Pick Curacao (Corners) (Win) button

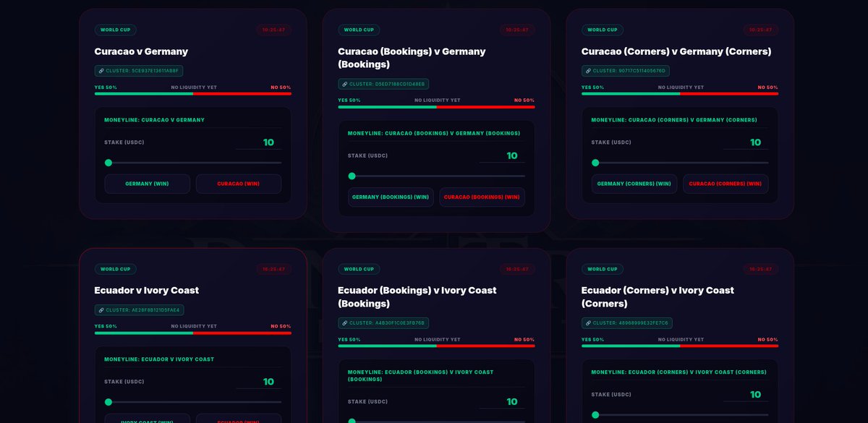pos(726,184)
